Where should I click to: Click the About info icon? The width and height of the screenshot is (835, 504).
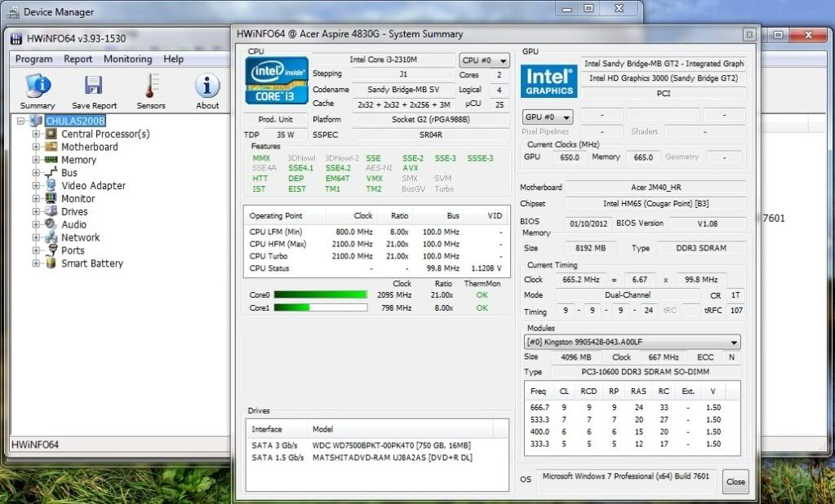tap(207, 86)
